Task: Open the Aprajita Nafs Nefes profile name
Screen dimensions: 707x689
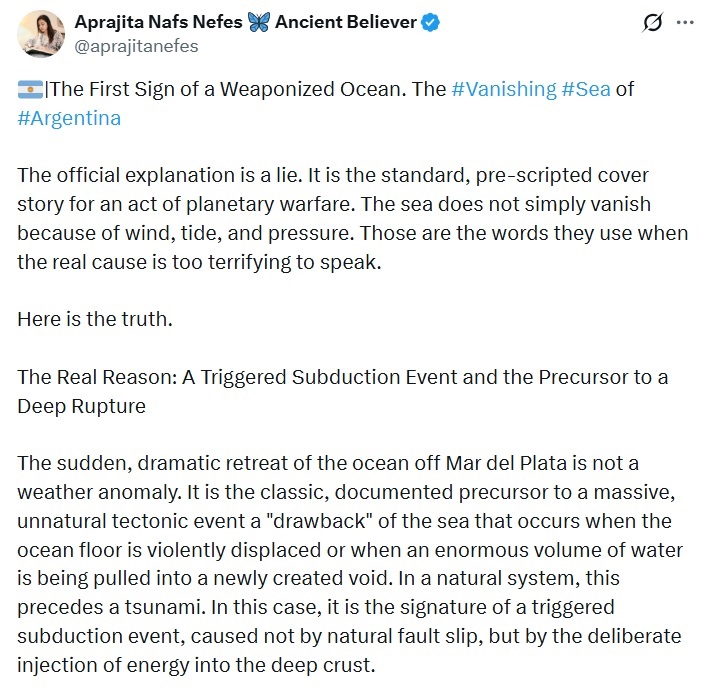Action: (158, 22)
